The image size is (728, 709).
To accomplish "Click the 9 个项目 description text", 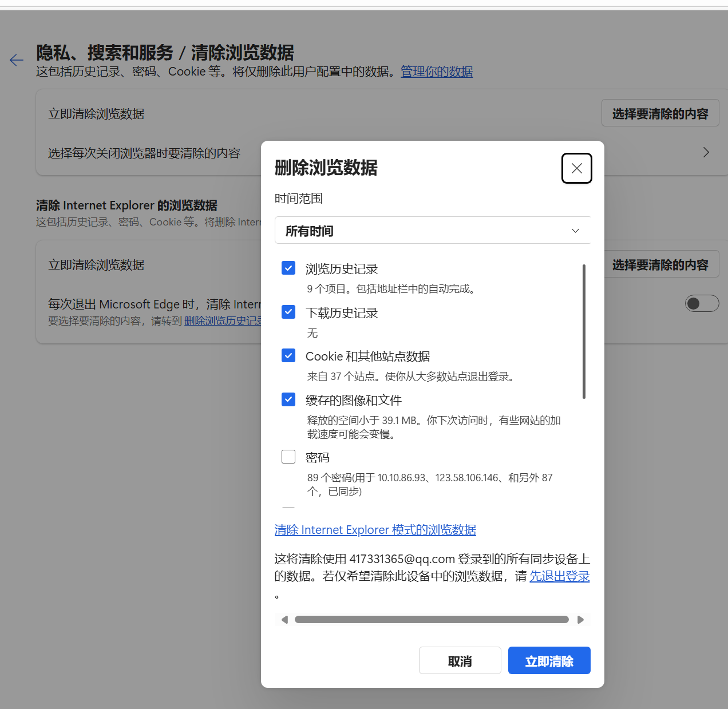I will [392, 289].
